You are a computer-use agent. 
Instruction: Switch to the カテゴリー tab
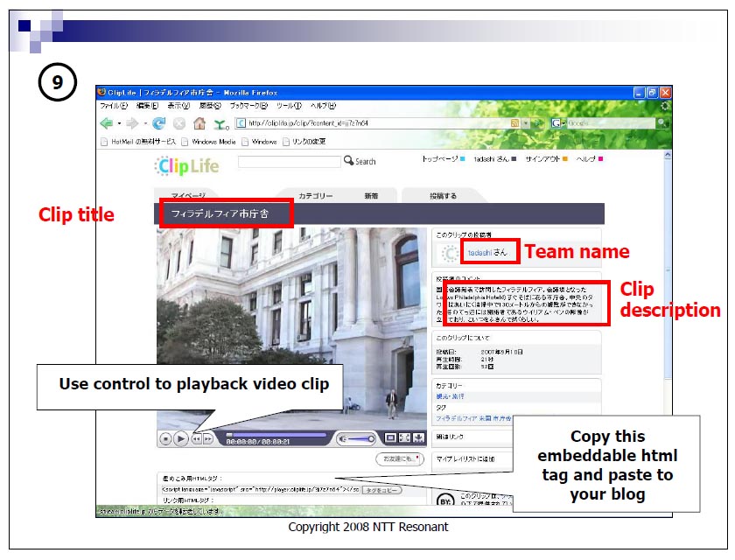coord(316,196)
